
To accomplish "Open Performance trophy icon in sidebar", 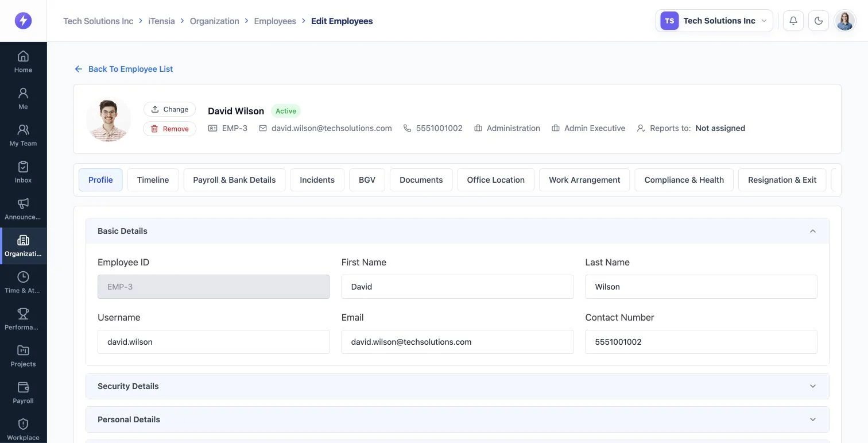I will (x=23, y=319).
